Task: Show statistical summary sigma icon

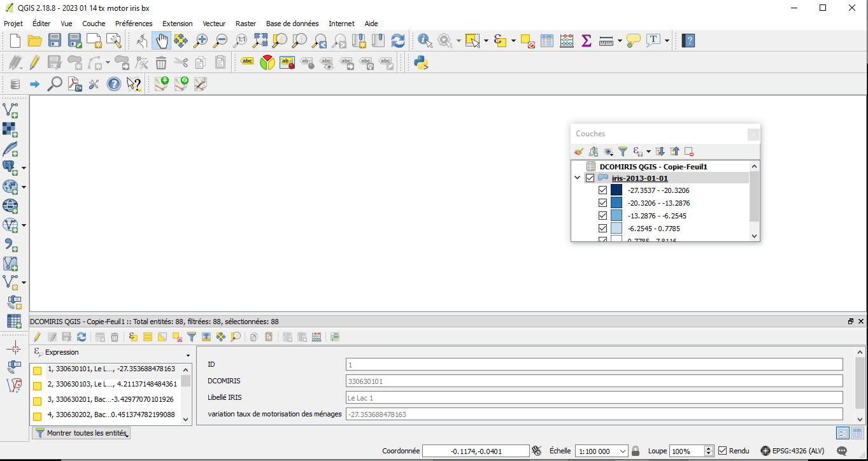Action: [587, 41]
